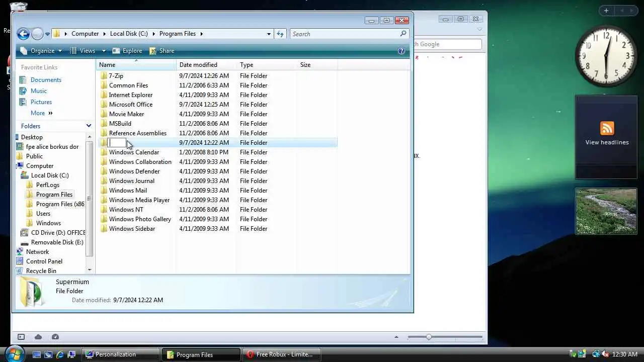
Task: Open Control Panel from the tree
Action: (x=44, y=261)
